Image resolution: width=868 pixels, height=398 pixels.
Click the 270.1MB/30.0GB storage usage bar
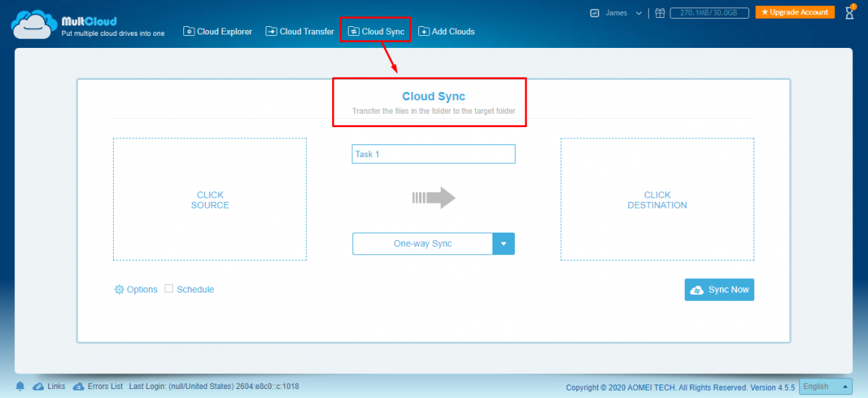709,12
